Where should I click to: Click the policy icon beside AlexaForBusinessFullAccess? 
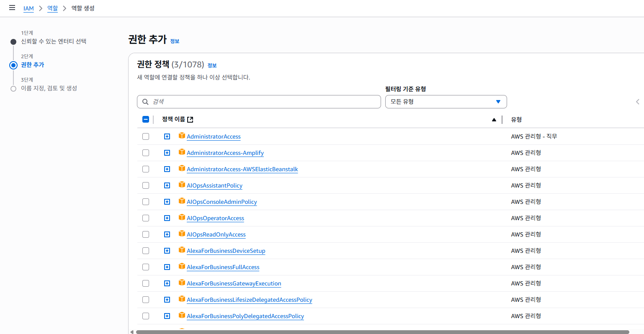(182, 266)
